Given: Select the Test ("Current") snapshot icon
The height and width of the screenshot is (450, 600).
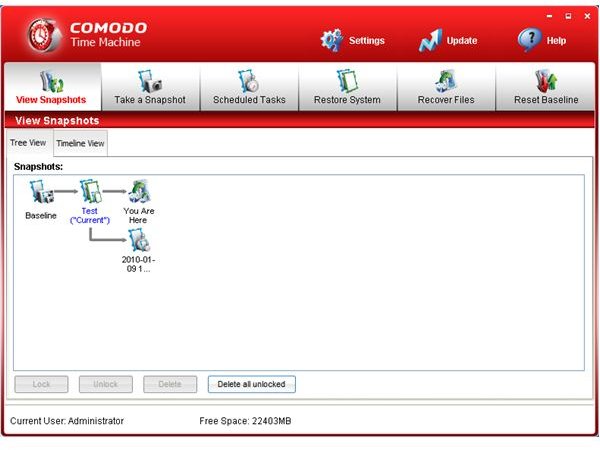Looking at the screenshot, I should (x=91, y=191).
